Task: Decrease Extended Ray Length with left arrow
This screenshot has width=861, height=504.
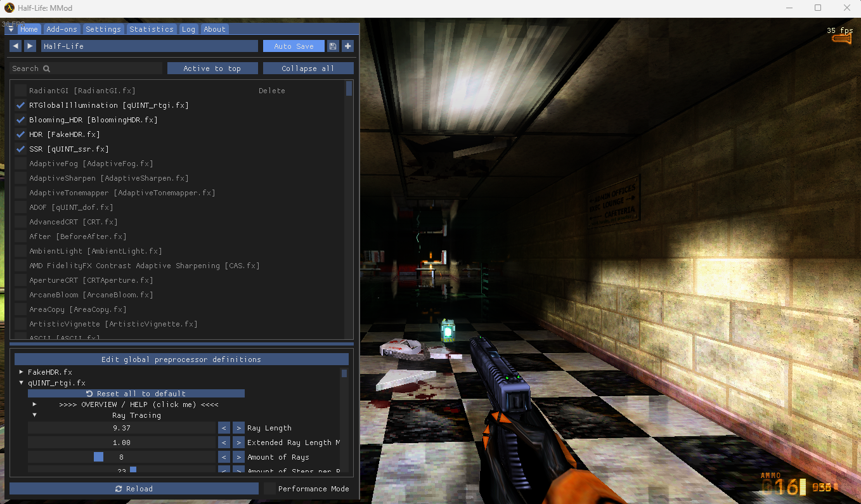Action: 224,443
